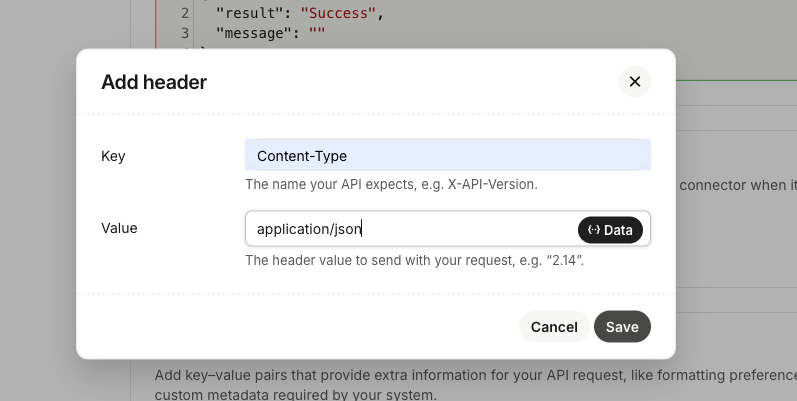
Task: Cancel adding the header
Action: pyautogui.click(x=554, y=326)
